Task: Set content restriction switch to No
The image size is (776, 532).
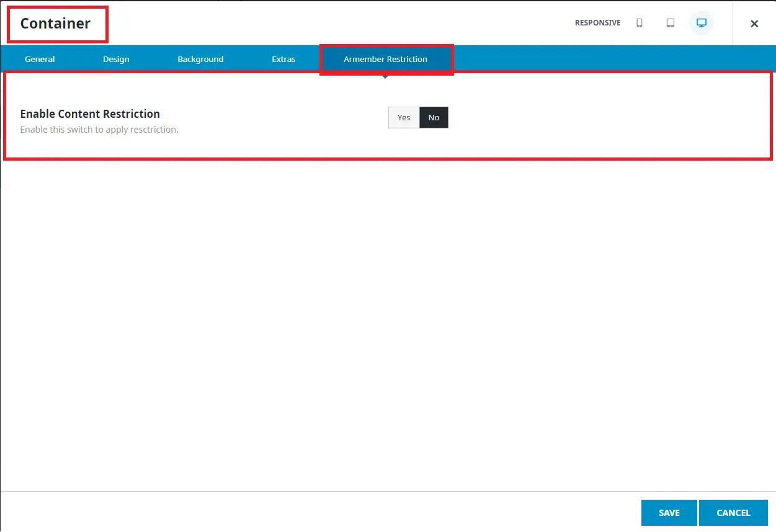Action: point(434,117)
